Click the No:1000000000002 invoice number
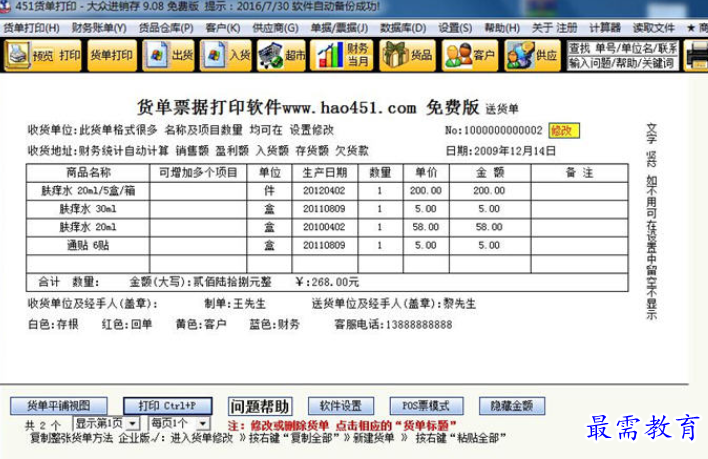This screenshot has width=708, height=459. (494, 130)
